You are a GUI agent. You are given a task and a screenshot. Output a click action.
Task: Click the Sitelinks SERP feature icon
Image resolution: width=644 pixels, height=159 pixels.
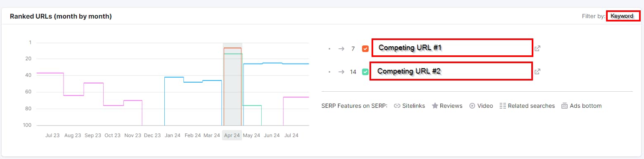pyautogui.click(x=397, y=106)
